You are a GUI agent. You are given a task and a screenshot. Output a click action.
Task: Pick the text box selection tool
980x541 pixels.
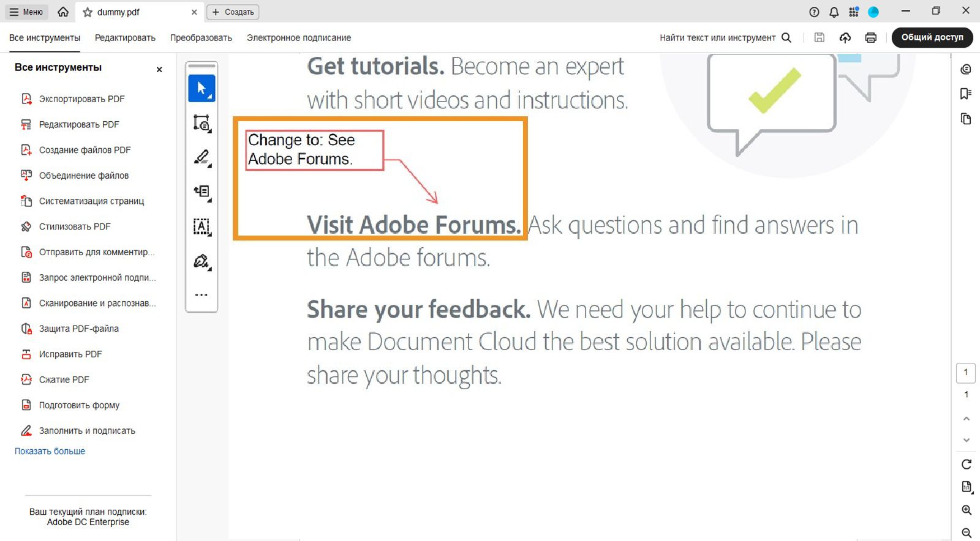tap(202, 226)
